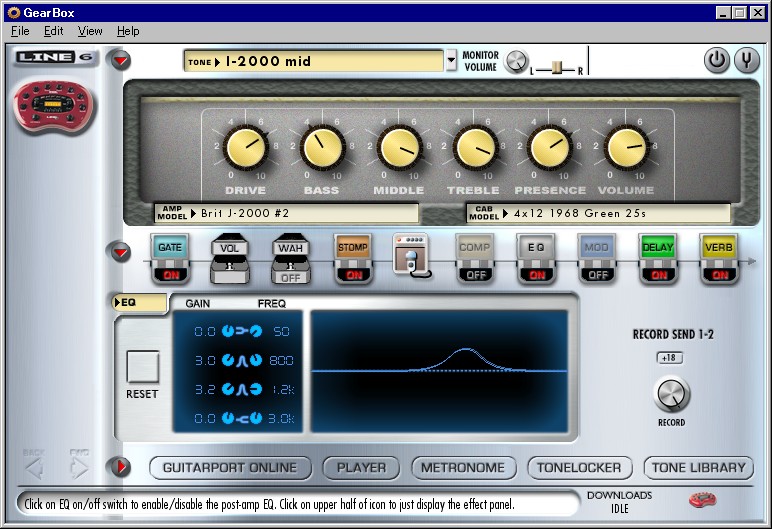Click the 3.0k band gain knob
Viewport: 772px width, 529px height.
[227, 419]
